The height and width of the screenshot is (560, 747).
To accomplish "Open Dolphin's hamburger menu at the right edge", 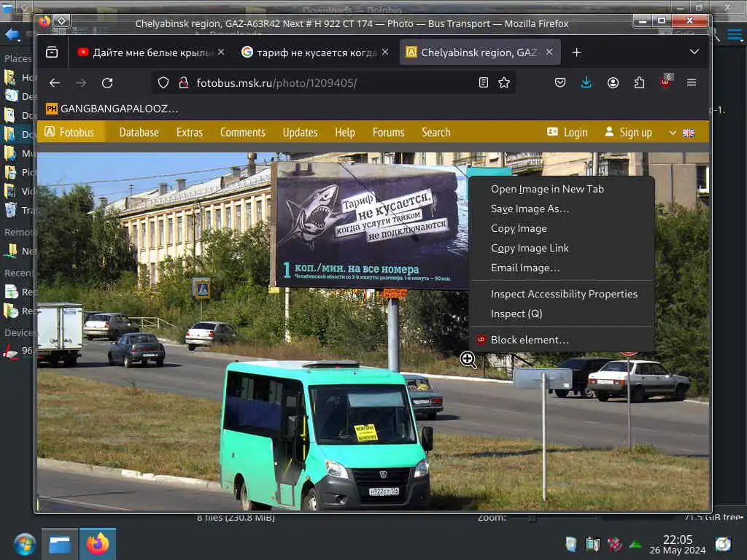I will click(735, 35).
